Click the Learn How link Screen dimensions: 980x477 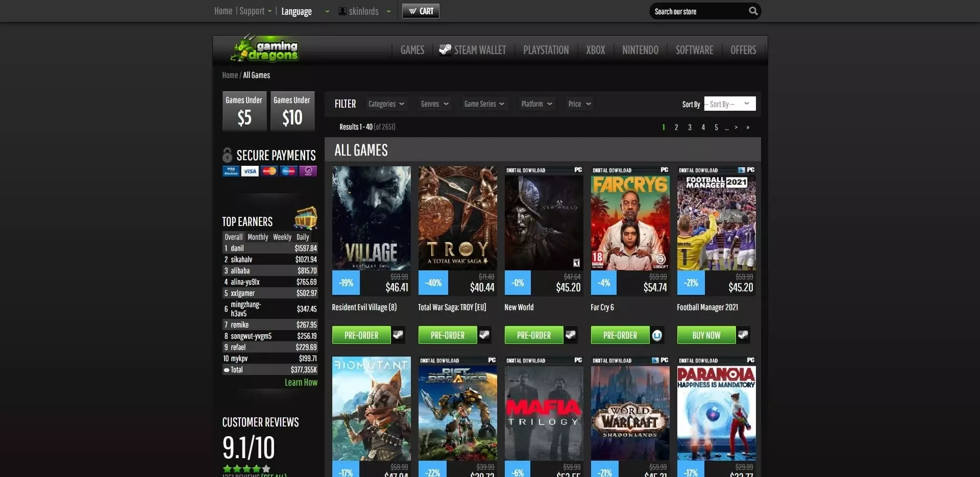[301, 382]
